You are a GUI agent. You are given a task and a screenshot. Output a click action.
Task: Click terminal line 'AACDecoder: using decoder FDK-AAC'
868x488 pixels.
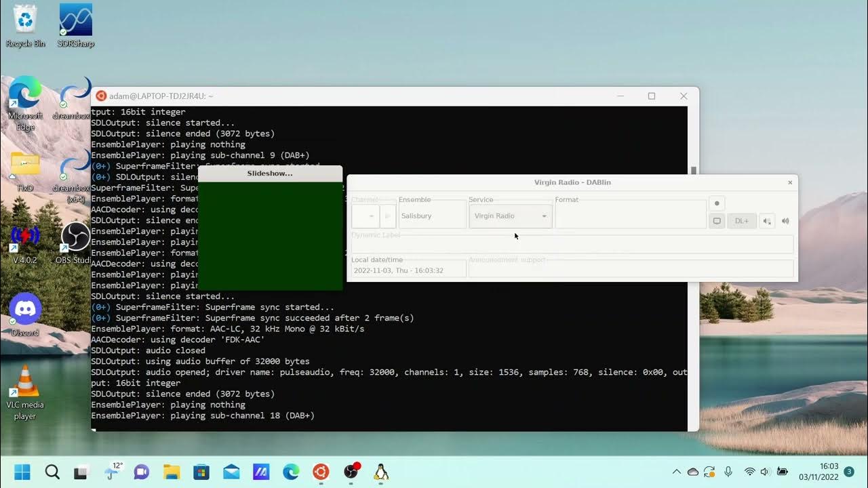[178, 340]
